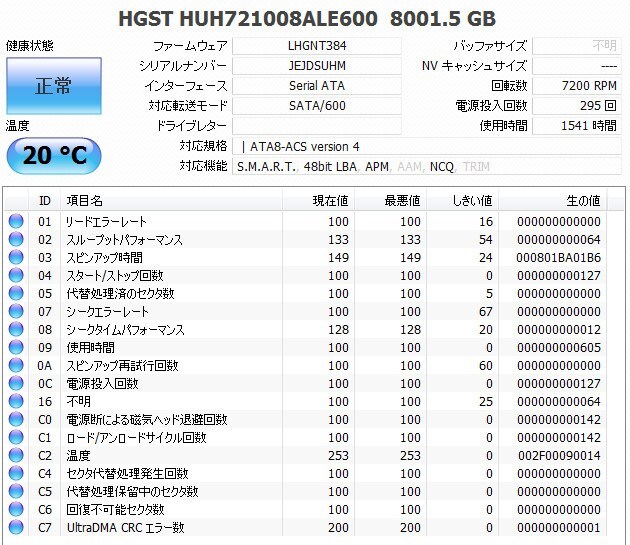The width and height of the screenshot is (630, 545).
Task: Click the empty drive letter field
Action: (317, 126)
